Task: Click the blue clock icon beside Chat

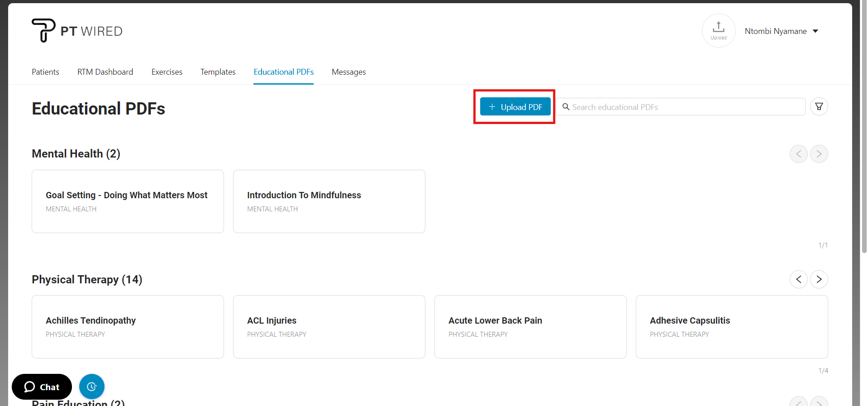Action: tap(91, 387)
